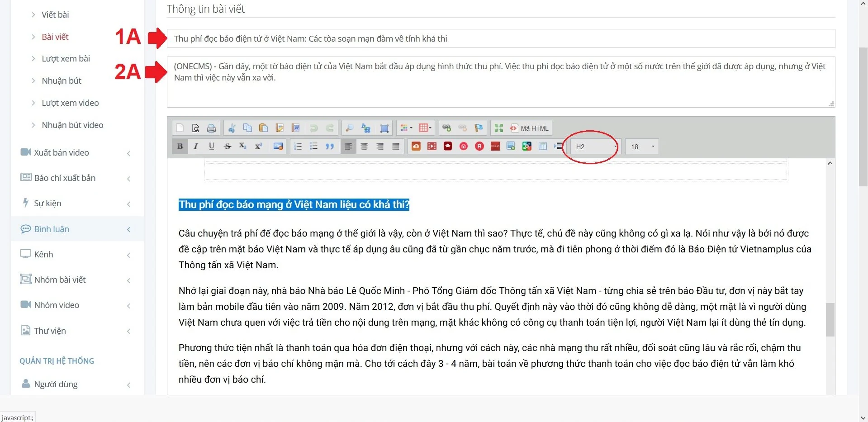Toggle superscript formatting
The width and height of the screenshot is (868, 422).
[x=258, y=146]
